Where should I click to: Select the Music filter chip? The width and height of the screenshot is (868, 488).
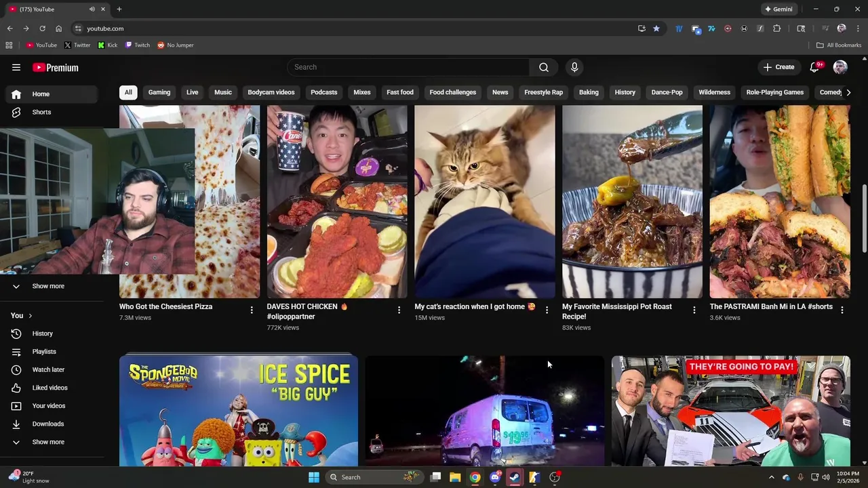223,92
